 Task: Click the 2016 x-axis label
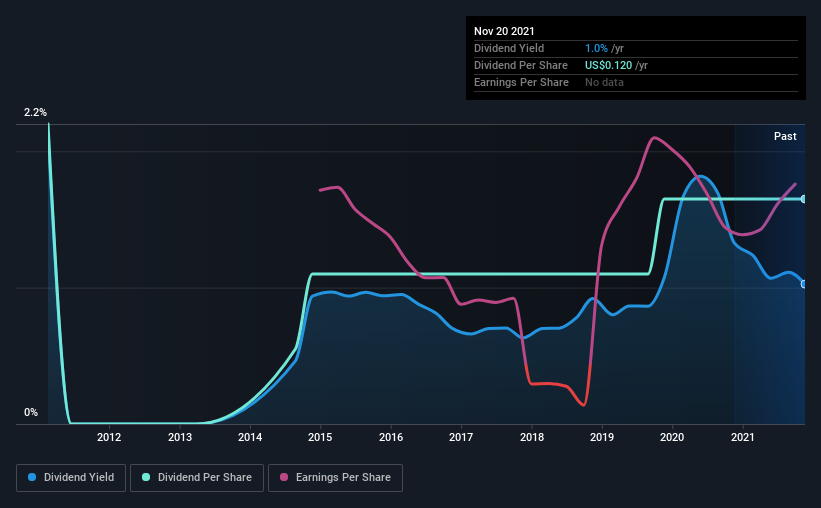point(391,437)
